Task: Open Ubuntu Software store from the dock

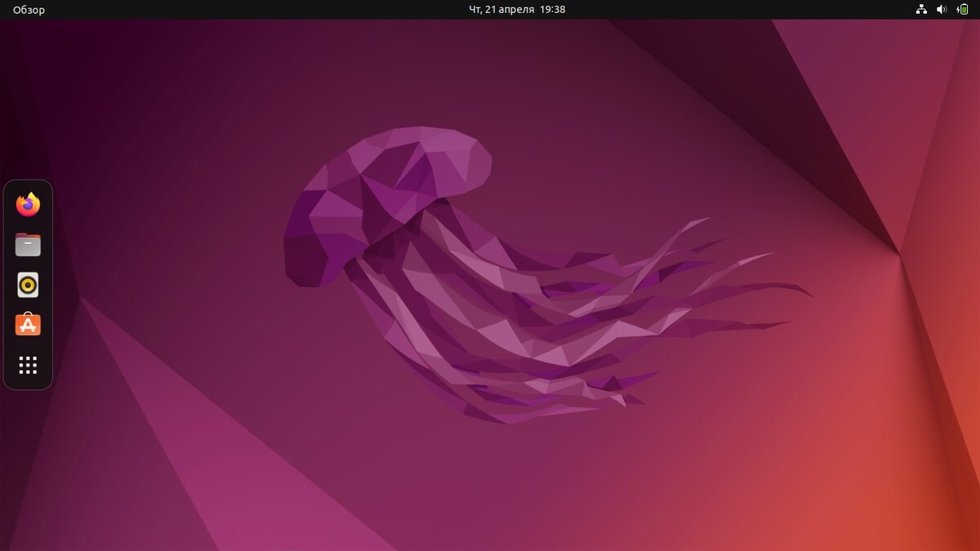Action: pyautogui.click(x=28, y=325)
